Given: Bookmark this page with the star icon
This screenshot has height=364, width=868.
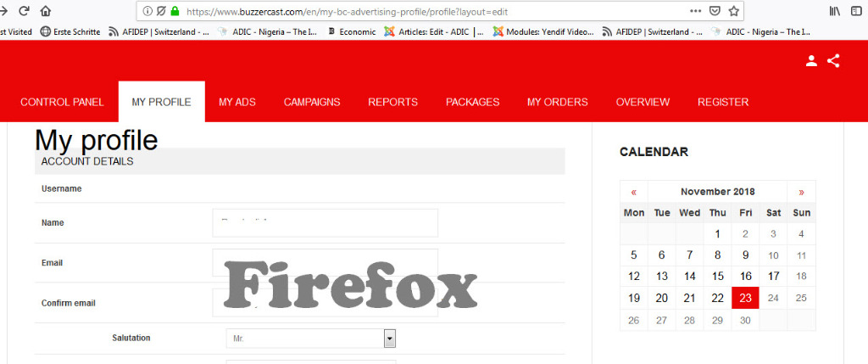Looking at the screenshot, I should (x=734, y=11).
